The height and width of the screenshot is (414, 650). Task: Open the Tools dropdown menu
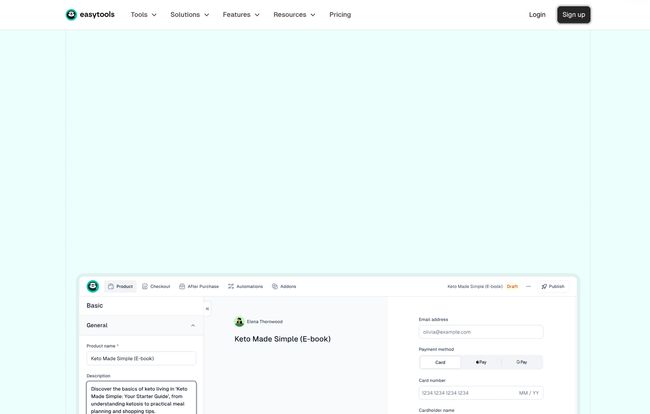[x=143, y=15]
